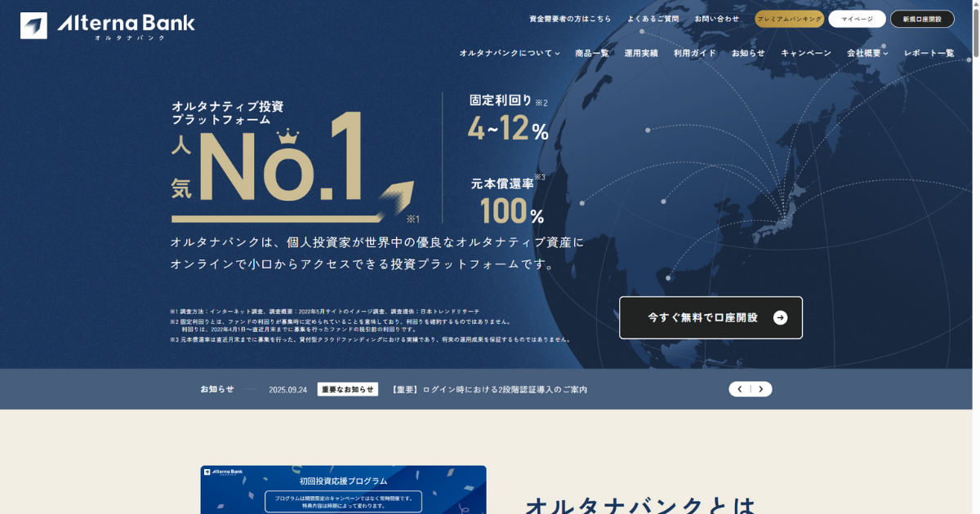Show next news item with right chevron
Viewport: 980px width, 514px height.
pos(761,389)
